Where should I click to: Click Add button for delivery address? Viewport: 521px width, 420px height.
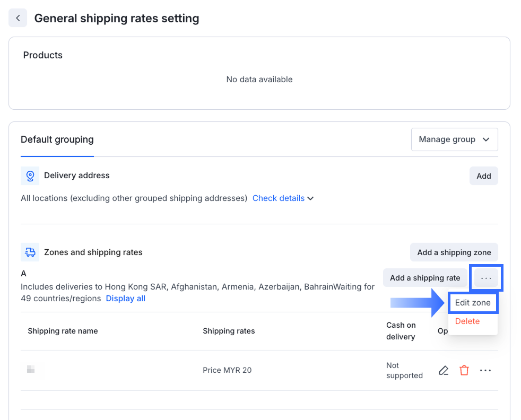coord(483,176)
